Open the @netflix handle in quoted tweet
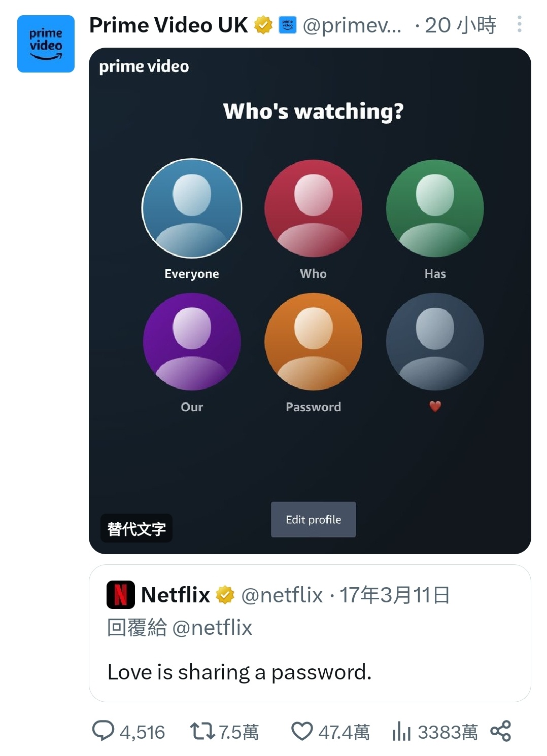 [282, 595]
